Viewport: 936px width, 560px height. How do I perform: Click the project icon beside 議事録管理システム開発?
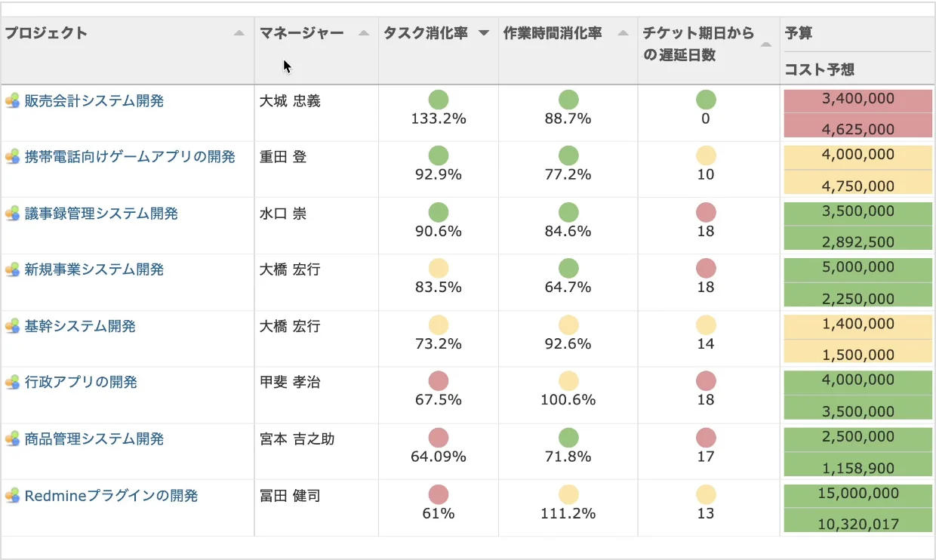coord(11,213)
